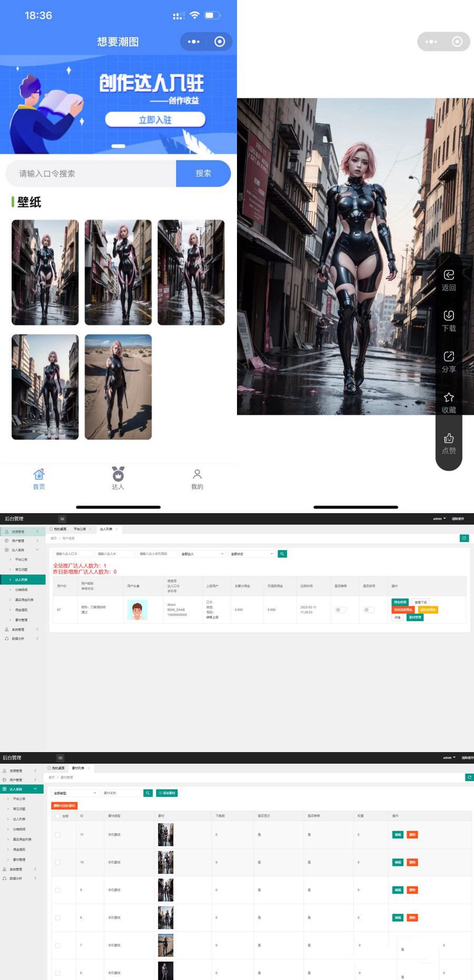Click 清除缓存 link in upper admin panel

tap(458, 519)
